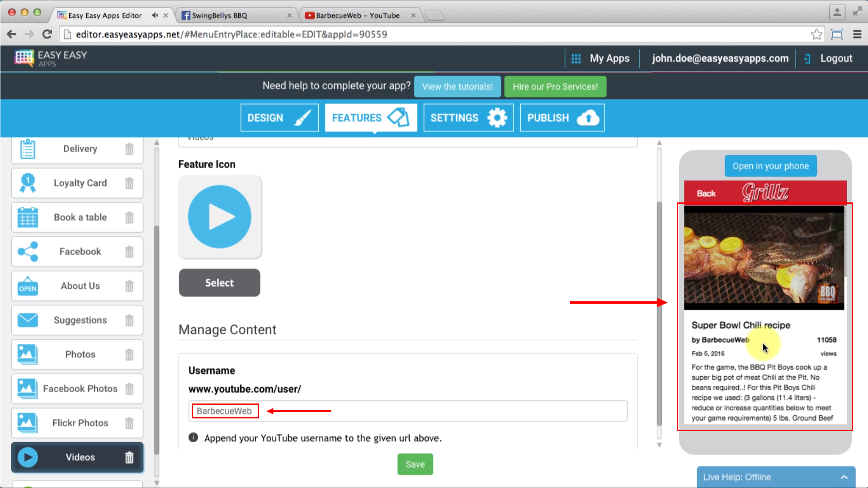Select the Facebook feature in sidebar
This screenshot has height=488, width=868.
[x=80, y=251]
